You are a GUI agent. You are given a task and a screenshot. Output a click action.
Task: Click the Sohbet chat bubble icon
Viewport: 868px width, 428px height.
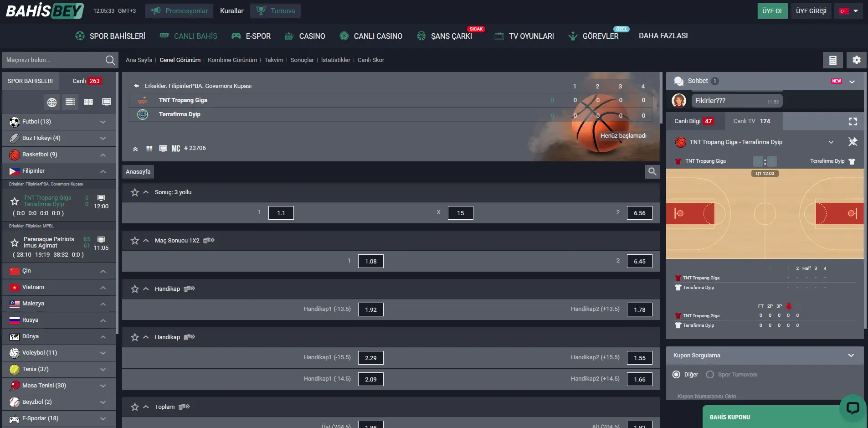pos(678,81)
